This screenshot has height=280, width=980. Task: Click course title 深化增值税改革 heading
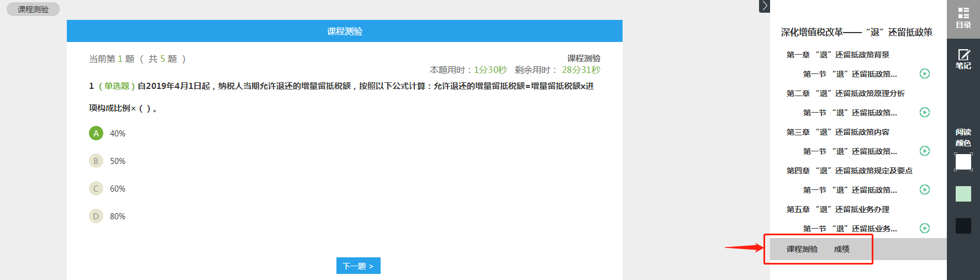coord(857,32)
